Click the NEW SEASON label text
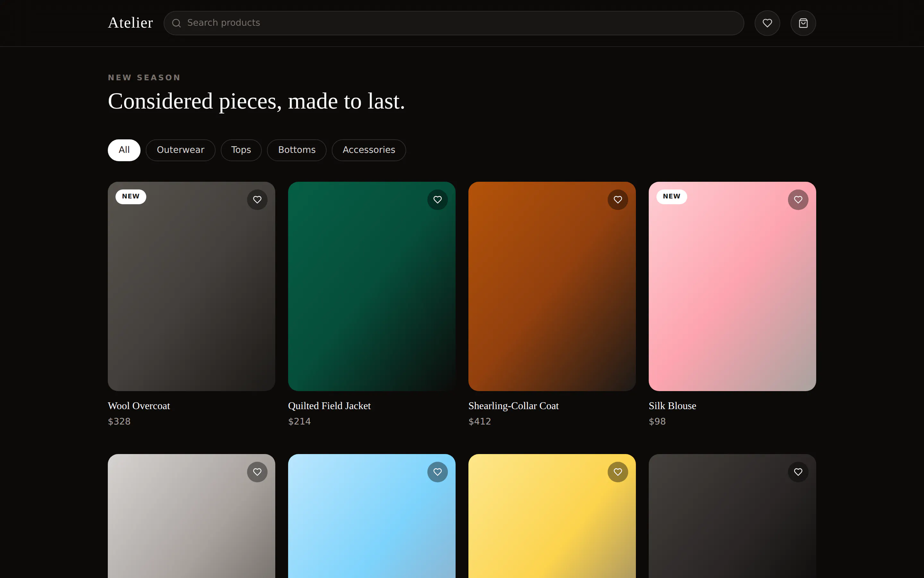 (144, 78)
